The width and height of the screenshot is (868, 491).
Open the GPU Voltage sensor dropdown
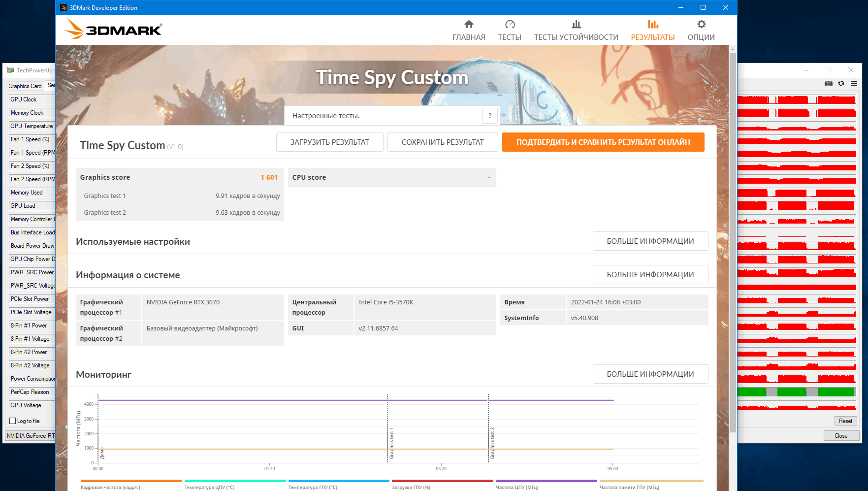[32, 405]
